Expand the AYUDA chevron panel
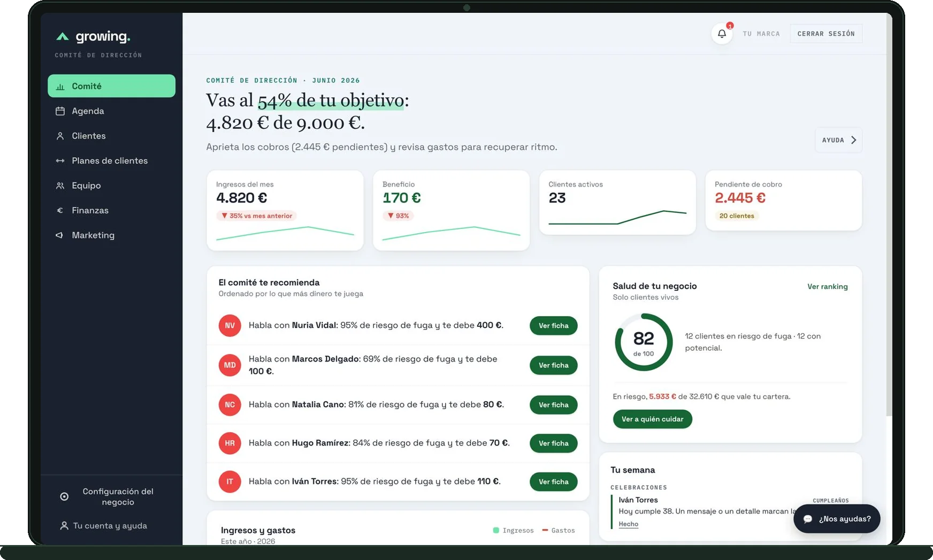Image resolution: width=933 pixels, height=560 pixels. point(838,140)
